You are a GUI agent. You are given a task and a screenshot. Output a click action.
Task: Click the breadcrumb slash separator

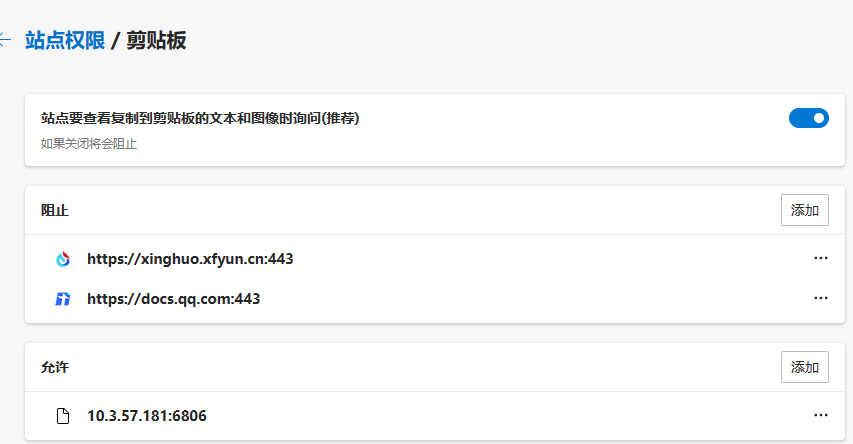click(x=116, y=41)
